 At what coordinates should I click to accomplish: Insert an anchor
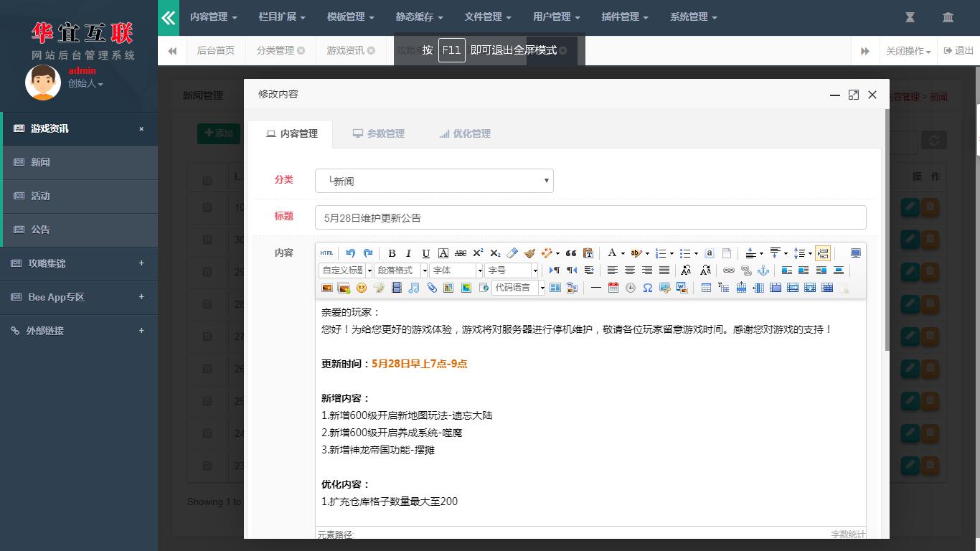[763, 270]
